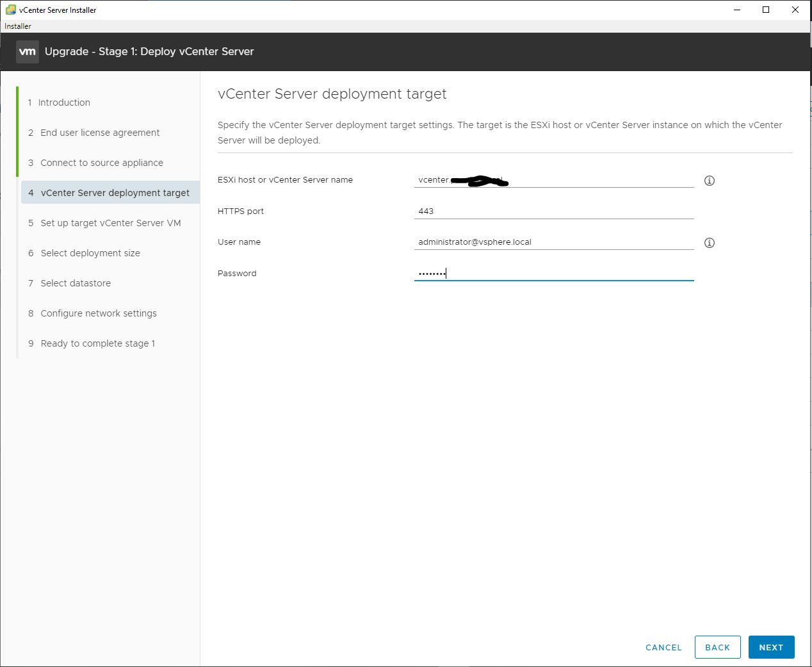Select step 8 Configure network settings

92,313
